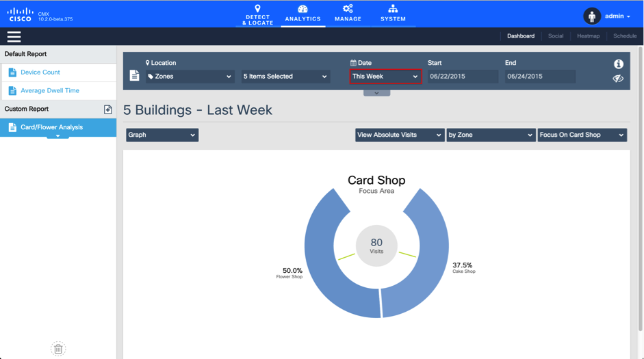
Task: Open the Device Count report
Action: (40, 72)
